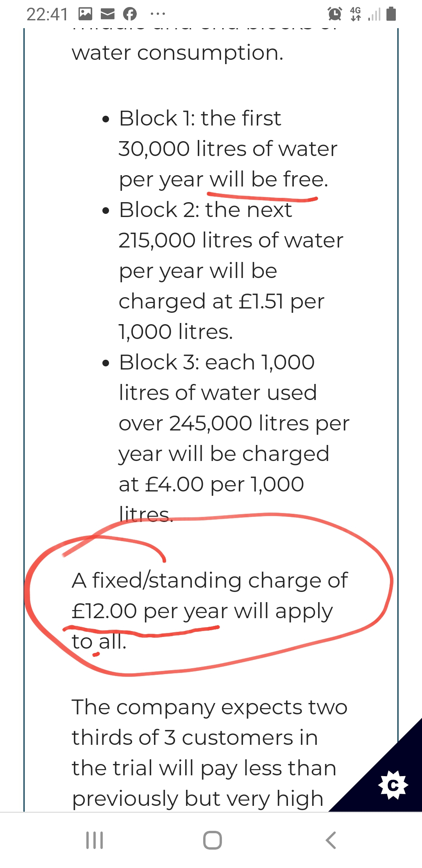
Task: Tap the 'will be free' underlined text
Action: tap(269, 179)
